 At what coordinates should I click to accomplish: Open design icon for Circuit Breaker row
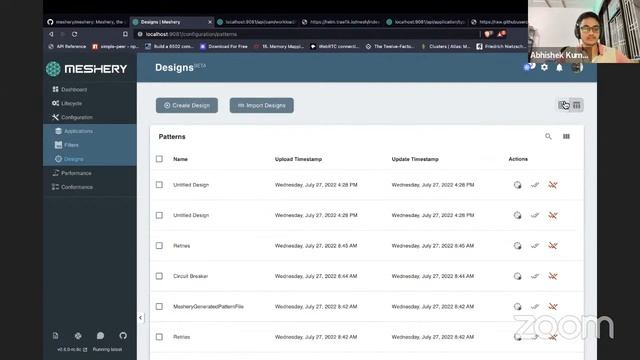point(517,276)
